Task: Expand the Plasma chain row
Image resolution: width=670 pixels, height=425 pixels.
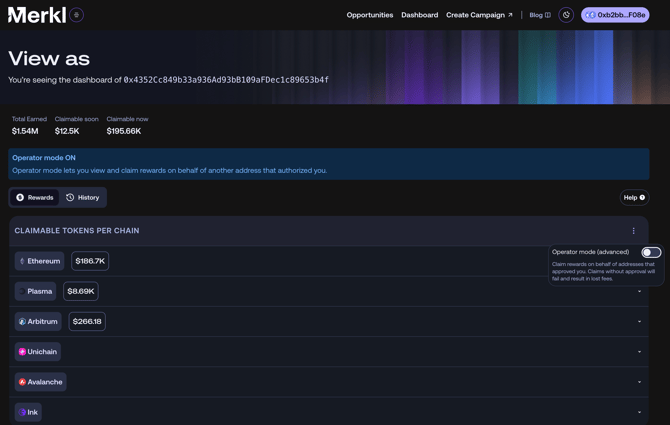Action: pos(639,292)
